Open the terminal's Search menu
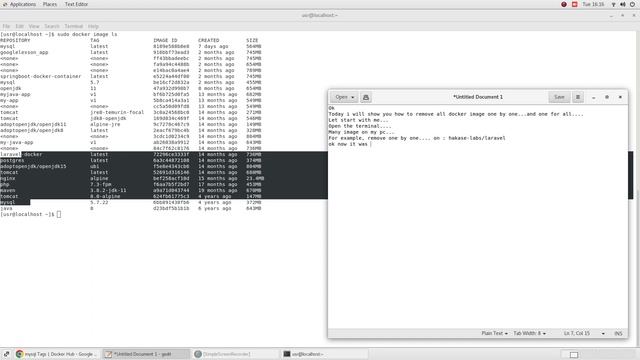Viewport: 640px width, 360px height. pyautogui.click(x=52, y=26)
